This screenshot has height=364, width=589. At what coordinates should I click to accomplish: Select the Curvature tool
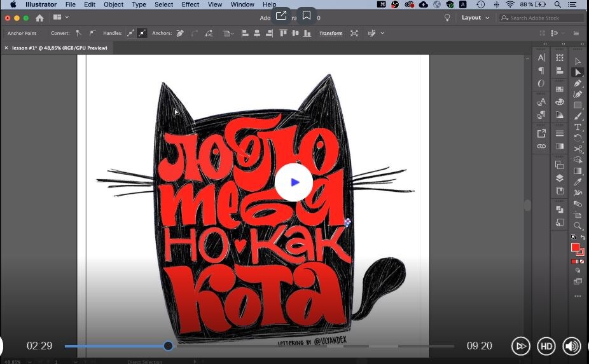pos(578,94)
